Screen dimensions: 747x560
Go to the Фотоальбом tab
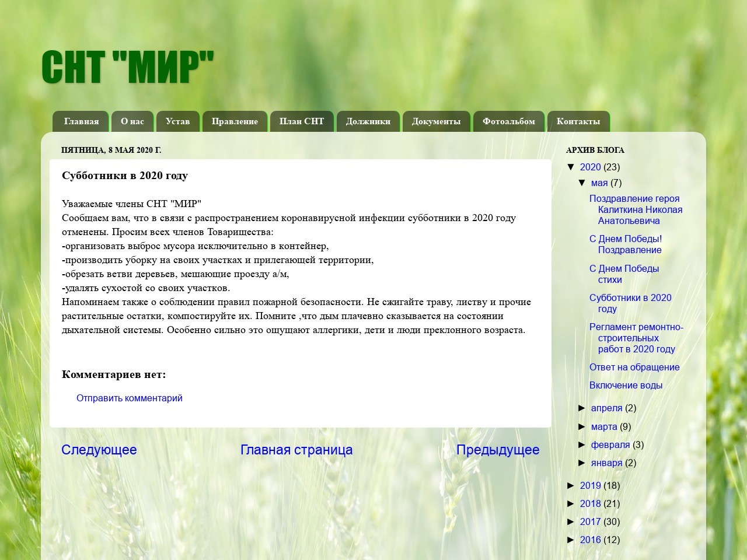[508, 121]
